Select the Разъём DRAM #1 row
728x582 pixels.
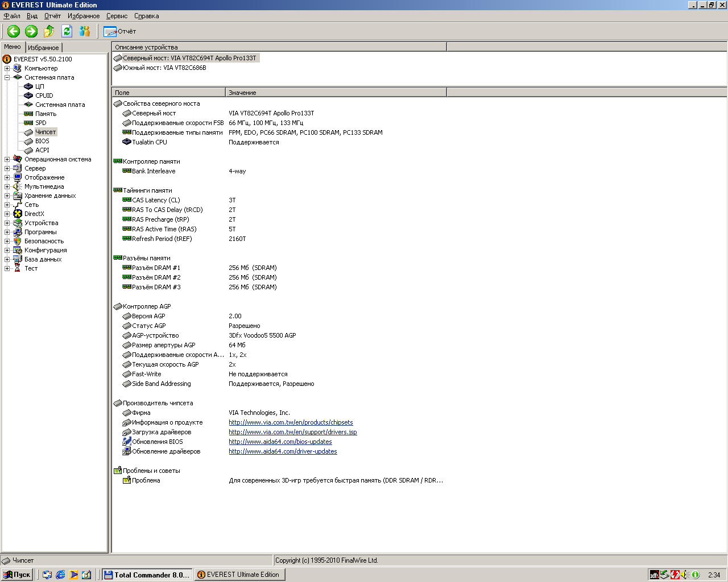pyautogui.click(x=279, y=268)
